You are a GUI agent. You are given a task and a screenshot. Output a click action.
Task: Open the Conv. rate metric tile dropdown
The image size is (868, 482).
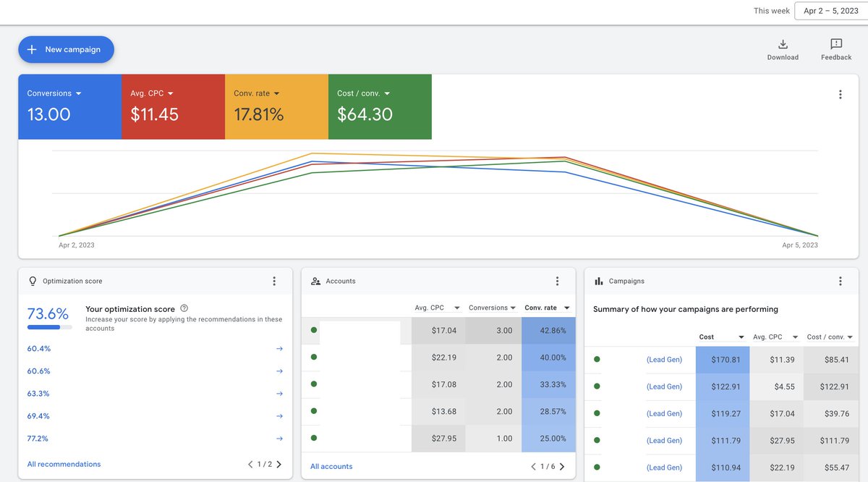pos(277,93)
